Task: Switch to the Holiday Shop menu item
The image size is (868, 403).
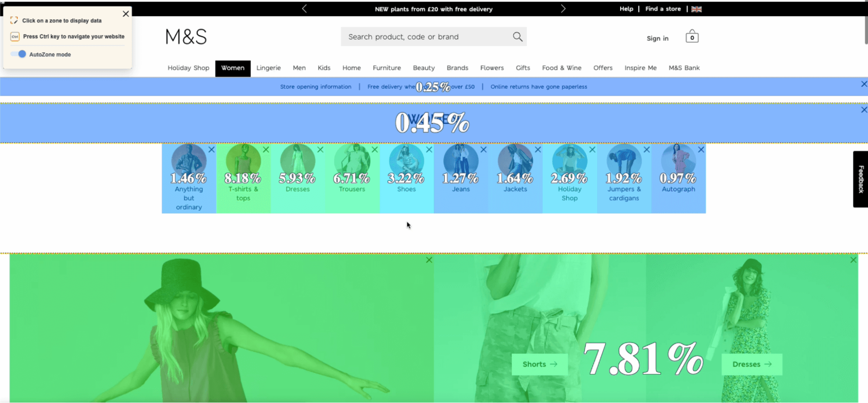Action: (x=188, y=68)
